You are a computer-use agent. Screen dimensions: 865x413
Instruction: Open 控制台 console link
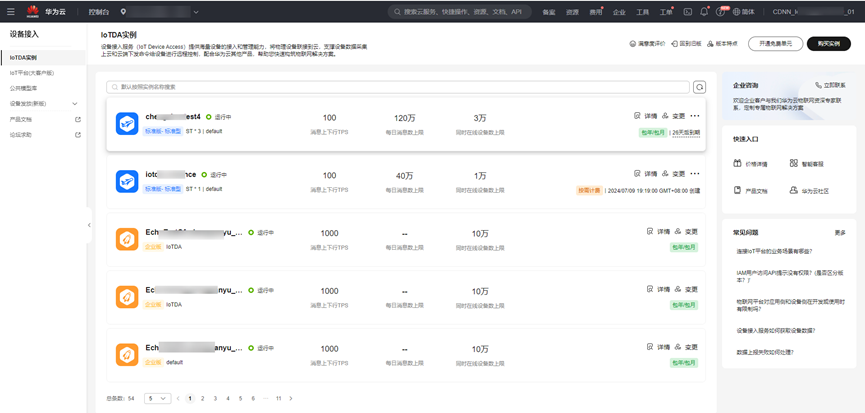coord(98,12)
